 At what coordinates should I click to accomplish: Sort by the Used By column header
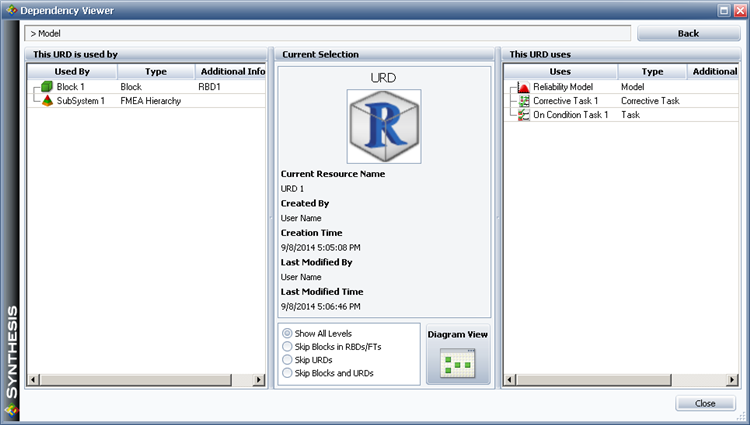coord(72,72)
